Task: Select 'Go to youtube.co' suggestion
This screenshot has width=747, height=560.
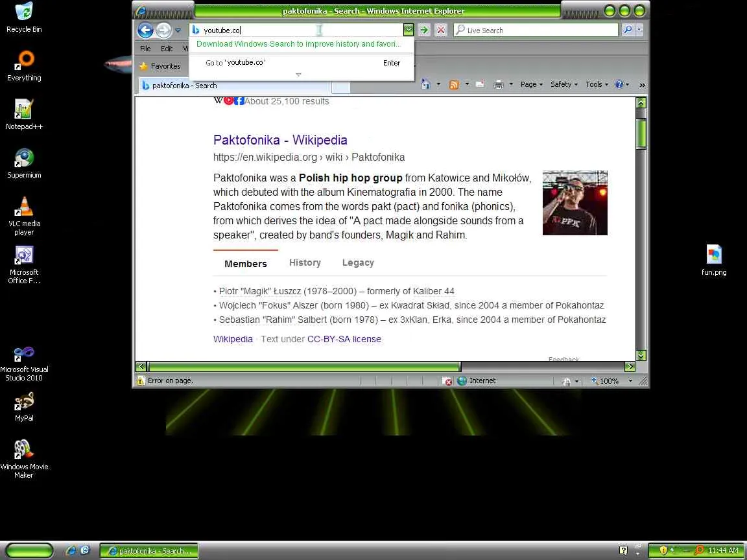Action: click(302, 62)
